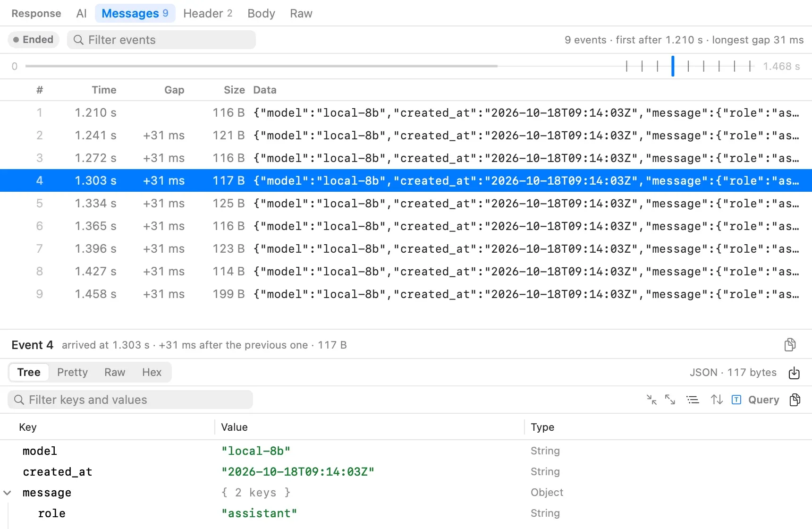Open the Header tab
The image size is (812, 529).
(208, 13)
